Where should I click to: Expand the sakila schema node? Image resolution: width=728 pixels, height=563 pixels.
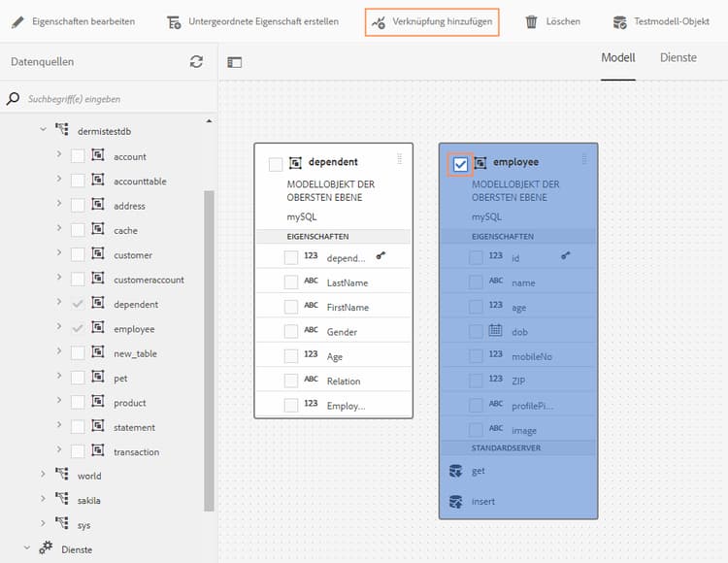tap(43, 498)
